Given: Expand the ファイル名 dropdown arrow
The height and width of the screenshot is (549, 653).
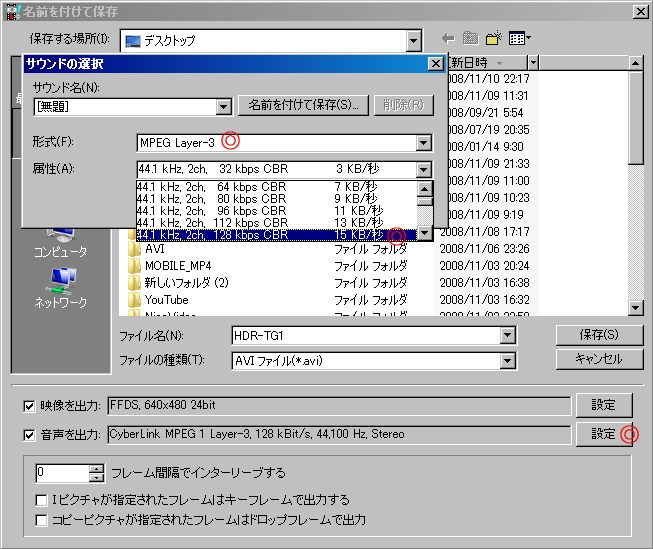Looking at the screenshot, I should pyautogui.click(x=508, y=335).
